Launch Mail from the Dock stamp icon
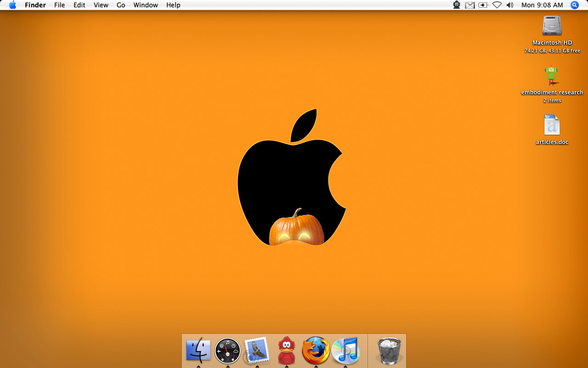 (257, 351)
